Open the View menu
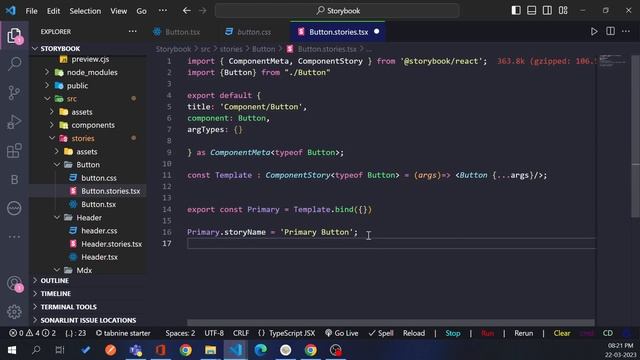The width and height of the screenshot is (640, 360). [x=118, y=11]
